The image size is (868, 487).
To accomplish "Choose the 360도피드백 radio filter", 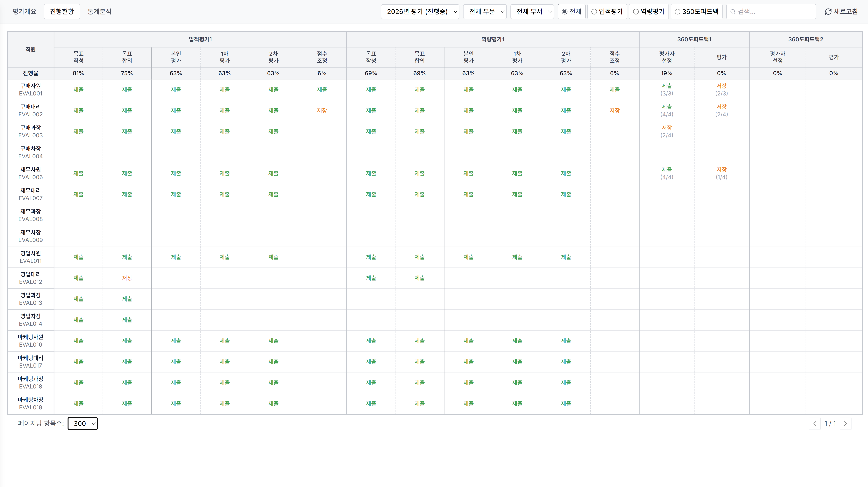I will coord(677,11).
